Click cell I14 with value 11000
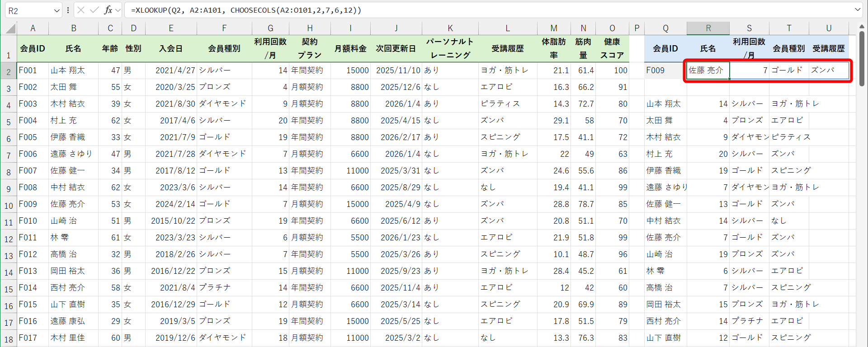 (x=350, y=271)
